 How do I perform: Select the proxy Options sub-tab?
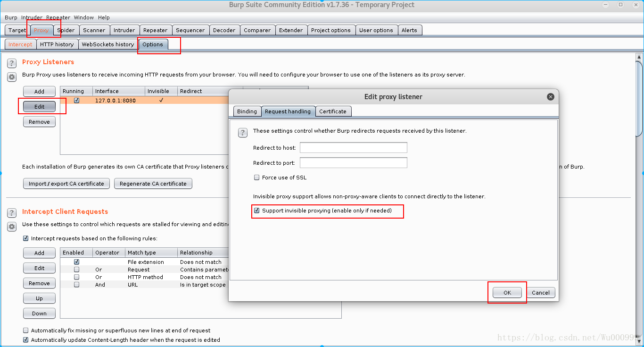(x=153, y=44)
